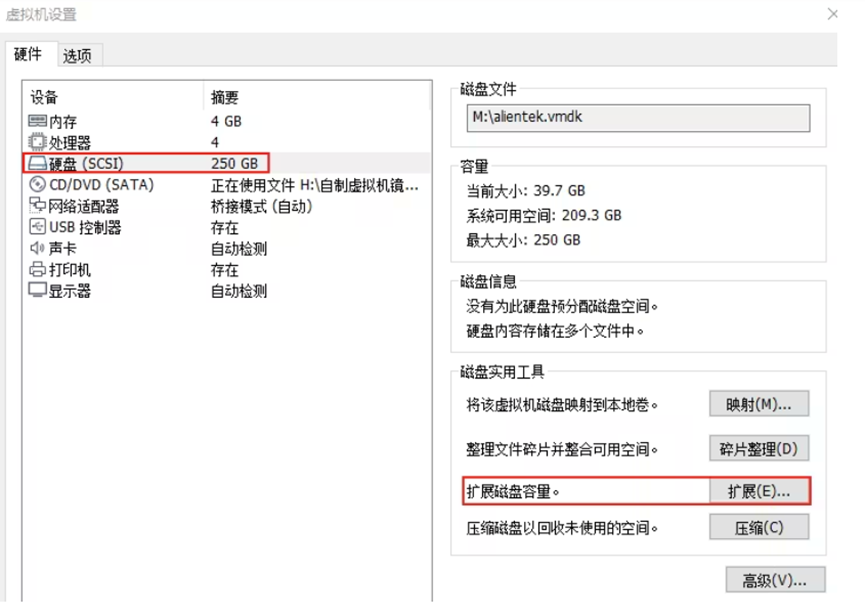Click the processor count value 4
The image size is (865, 616).
215,142
